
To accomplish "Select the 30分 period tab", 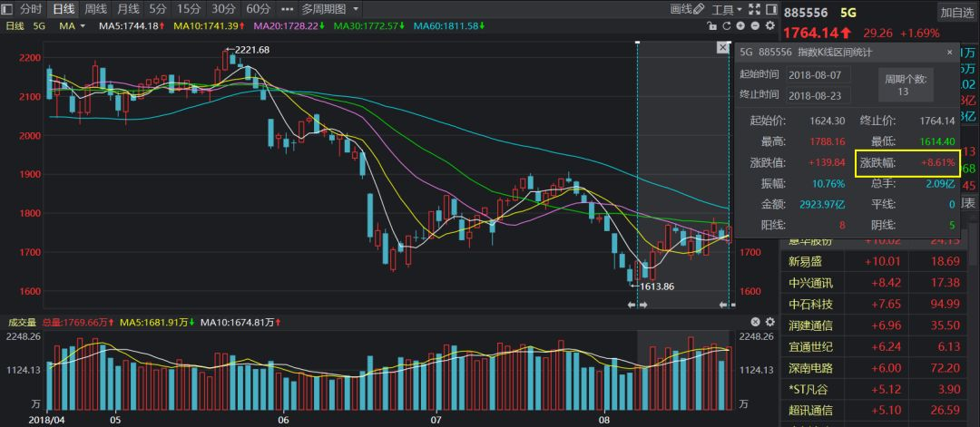I will coord(222,9).
